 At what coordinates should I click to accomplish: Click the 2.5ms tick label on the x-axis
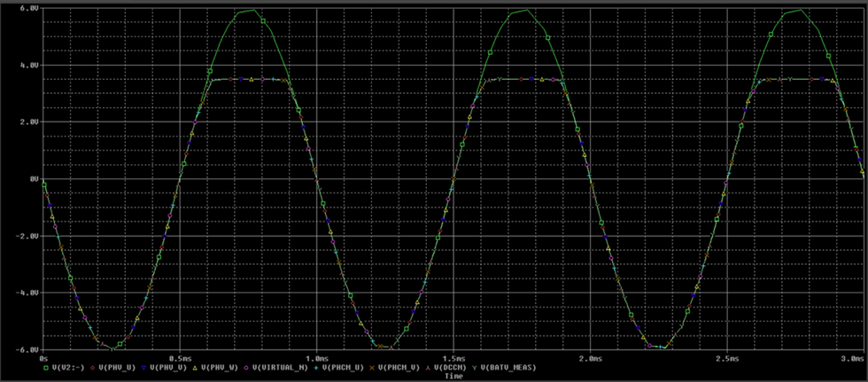[x=725, y=358]
